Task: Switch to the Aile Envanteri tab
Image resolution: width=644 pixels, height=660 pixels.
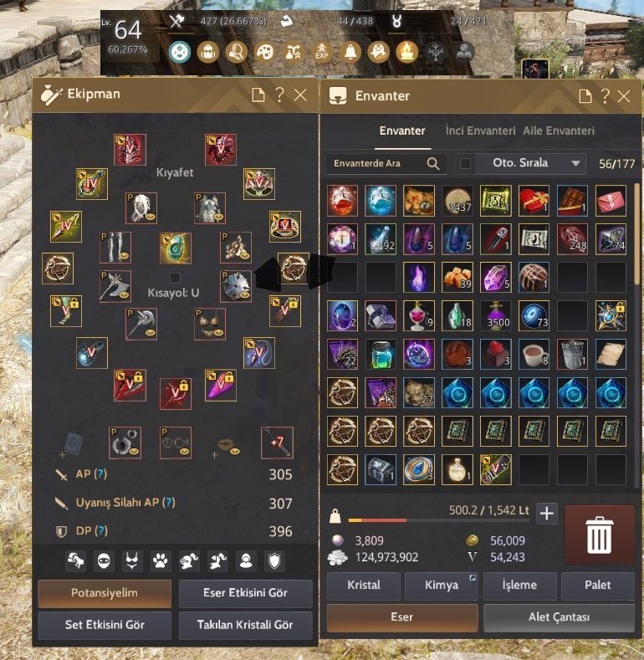Action: (559, 130)
